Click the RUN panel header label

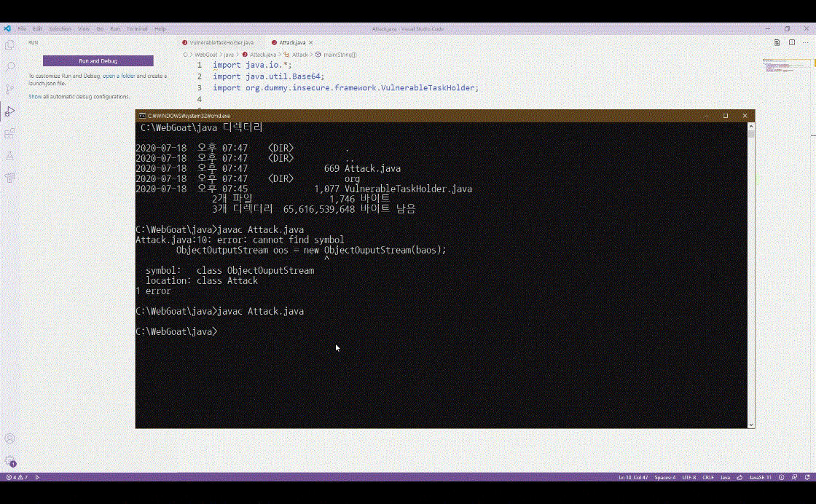pyautogui.click(x=34, y=43)
